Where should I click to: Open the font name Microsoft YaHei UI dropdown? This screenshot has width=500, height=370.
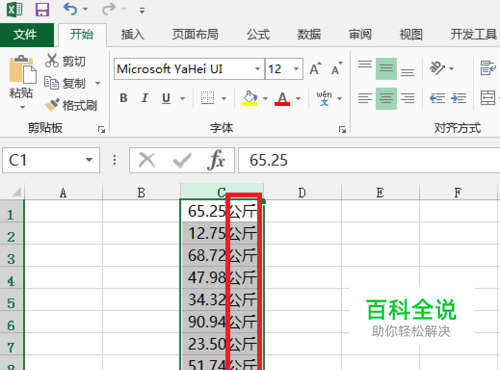click(x=257, y=69)
